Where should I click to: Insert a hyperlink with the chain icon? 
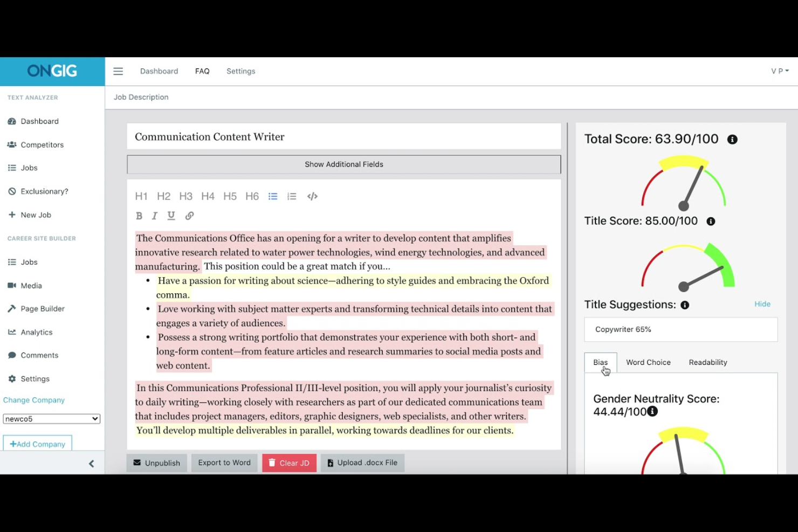[x=189, y=216]
